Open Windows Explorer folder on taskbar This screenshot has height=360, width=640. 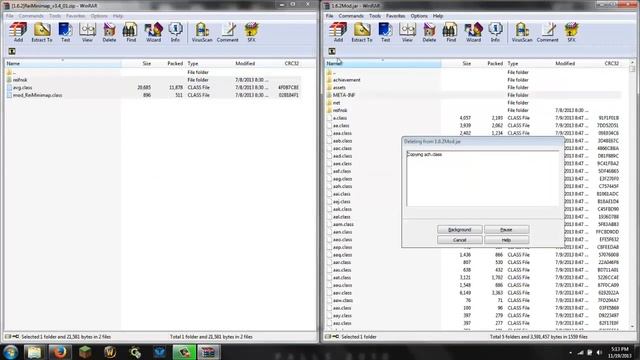(x=35, y=352)
